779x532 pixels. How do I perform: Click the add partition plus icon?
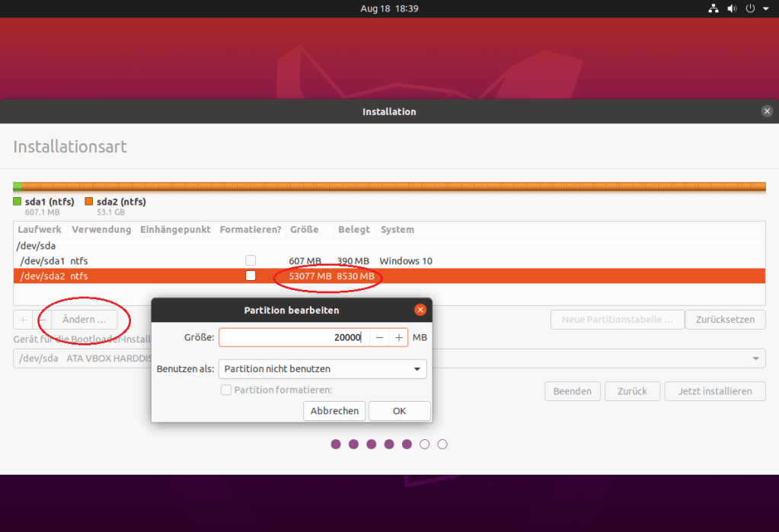[23, 320]
